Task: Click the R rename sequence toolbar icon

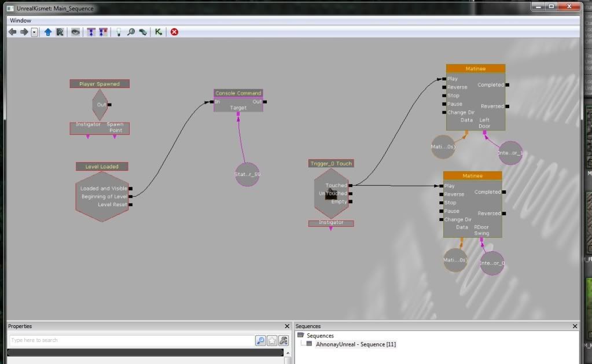Action: (60, 32)
